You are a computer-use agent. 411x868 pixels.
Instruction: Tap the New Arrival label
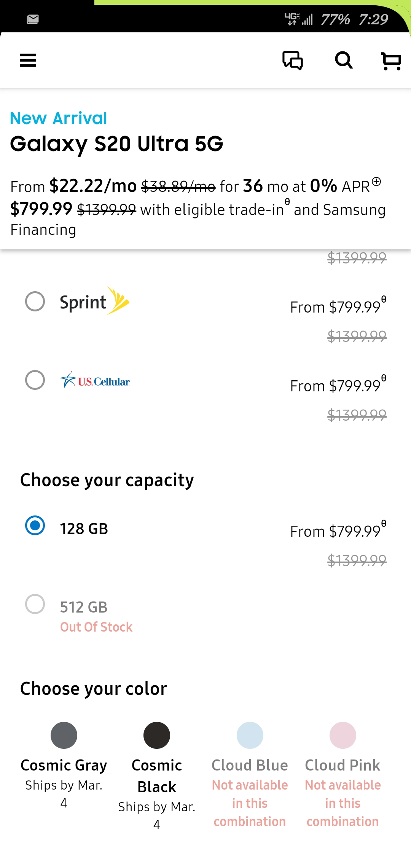click(59, 118)
